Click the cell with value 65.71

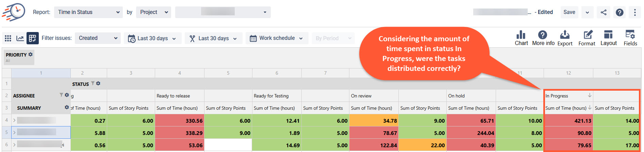[471, 120]
